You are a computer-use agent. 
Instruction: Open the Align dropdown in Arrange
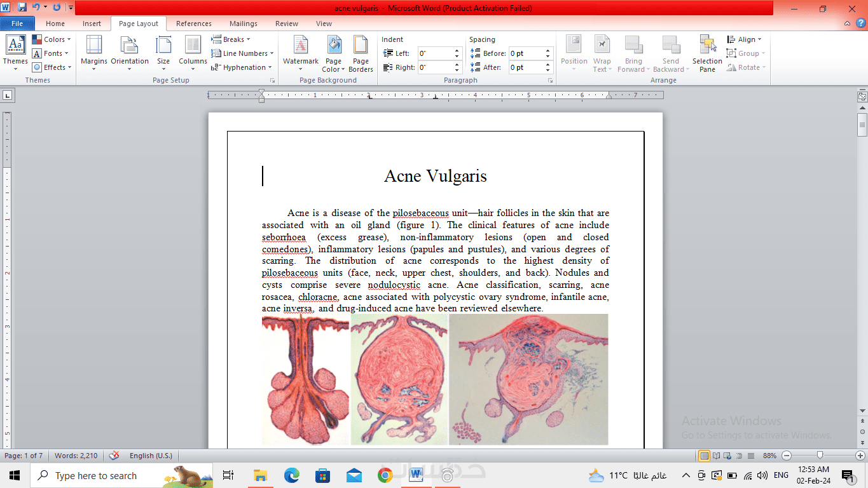[x=744, y=39]
